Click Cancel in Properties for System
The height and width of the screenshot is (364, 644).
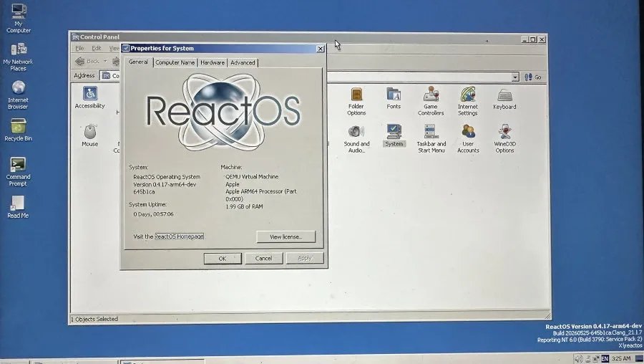[x=263, y=258]
